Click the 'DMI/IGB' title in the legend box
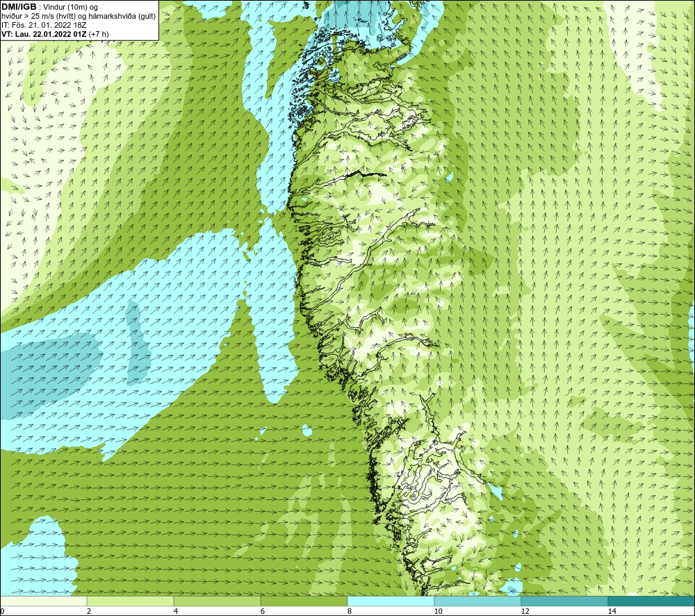Image resolution: width=695 pixels, height=616 pixels. coord(19,7)
